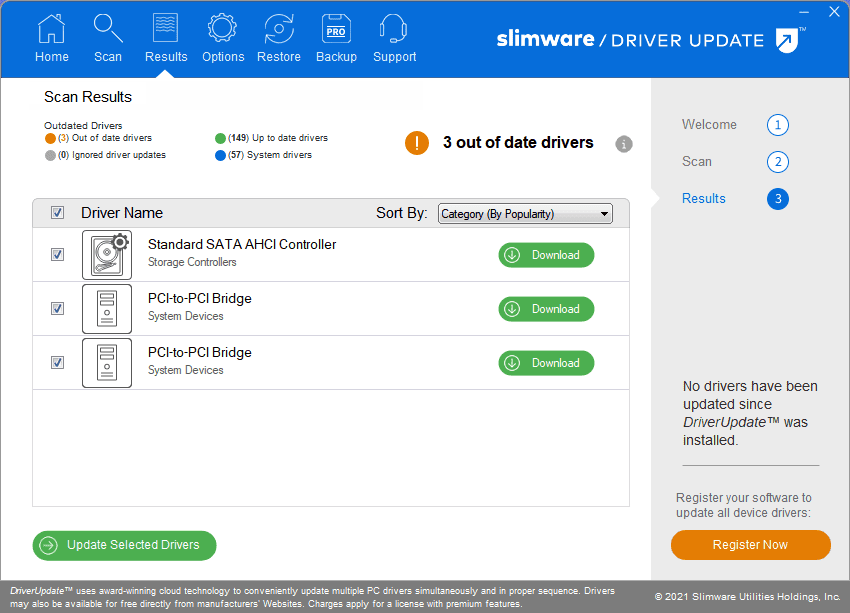Uncheck the first PCI-to-PCI Bridge checkbox
The width and height of the screenshot is (850, 613).
tap(58, 309)
